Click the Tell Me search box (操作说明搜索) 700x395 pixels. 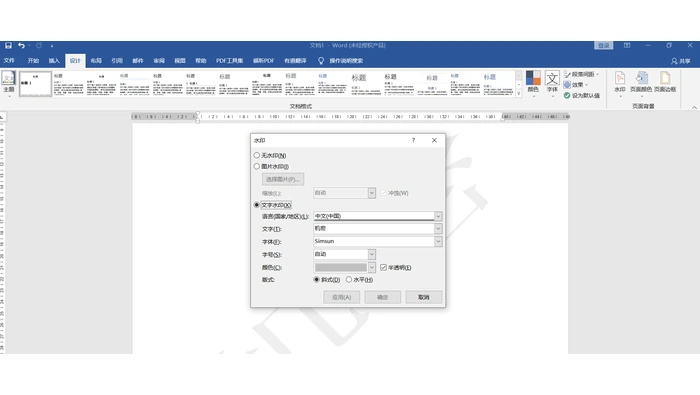tap(346, 61)
